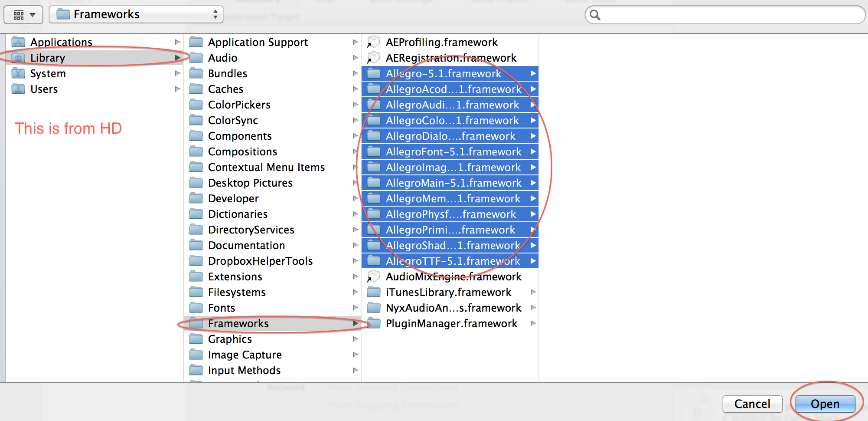Click the Frameworks folder icon in path bar
This screenshot has height=421, width=868.
tap(63, 14)
